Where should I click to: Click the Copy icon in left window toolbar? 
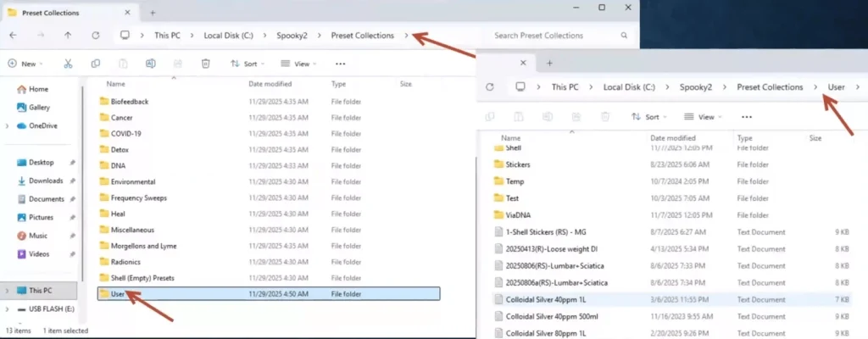pyautogui.click(x=96, y=64)
